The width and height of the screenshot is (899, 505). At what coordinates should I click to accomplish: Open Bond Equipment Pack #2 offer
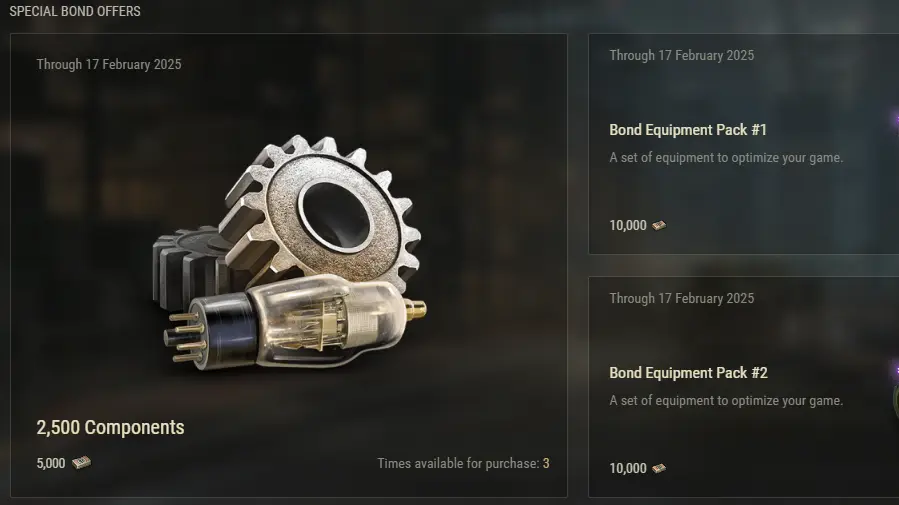pos(688,373)
